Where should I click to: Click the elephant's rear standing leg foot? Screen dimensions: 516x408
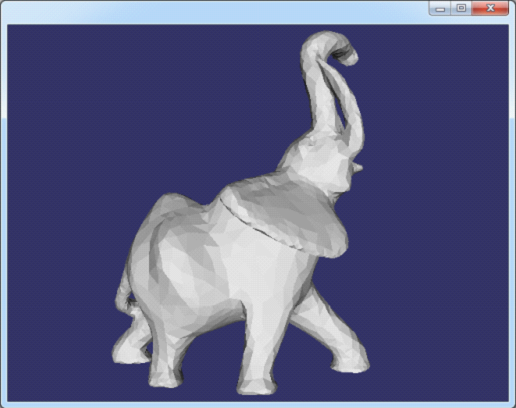tap(166, 378)
